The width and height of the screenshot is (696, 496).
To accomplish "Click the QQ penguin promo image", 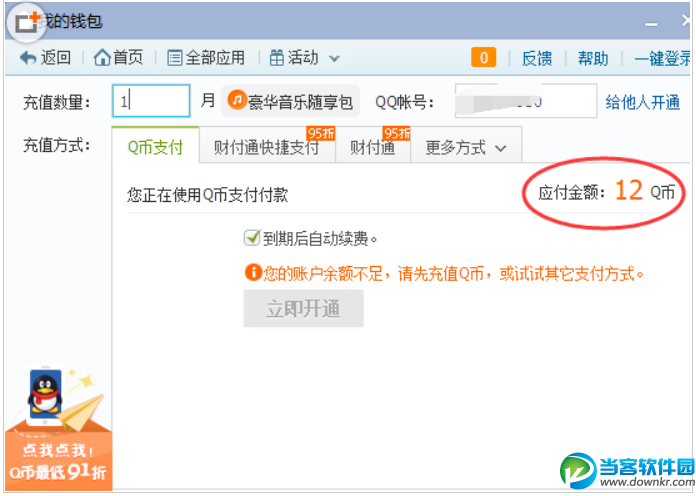I will (45, 394).
